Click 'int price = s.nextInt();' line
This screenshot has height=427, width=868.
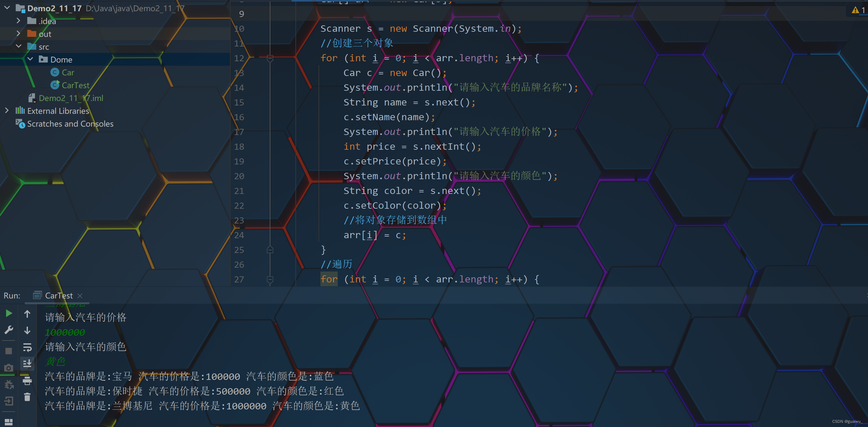point(412,147)
